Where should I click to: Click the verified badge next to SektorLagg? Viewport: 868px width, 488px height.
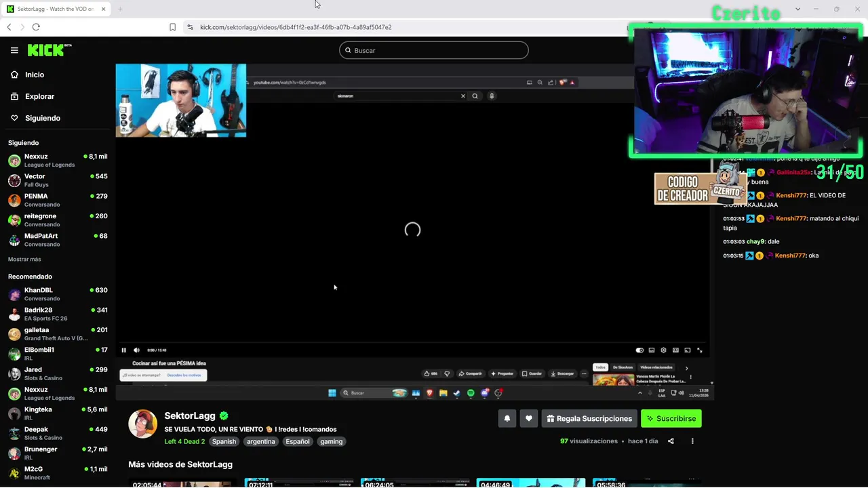[224, 415]
